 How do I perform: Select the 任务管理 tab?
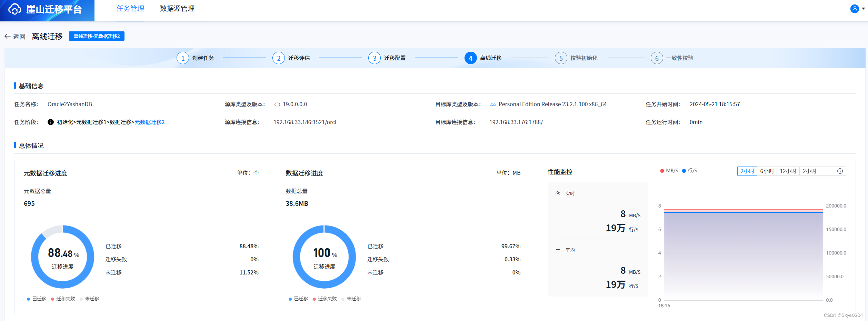click(130, 9)
